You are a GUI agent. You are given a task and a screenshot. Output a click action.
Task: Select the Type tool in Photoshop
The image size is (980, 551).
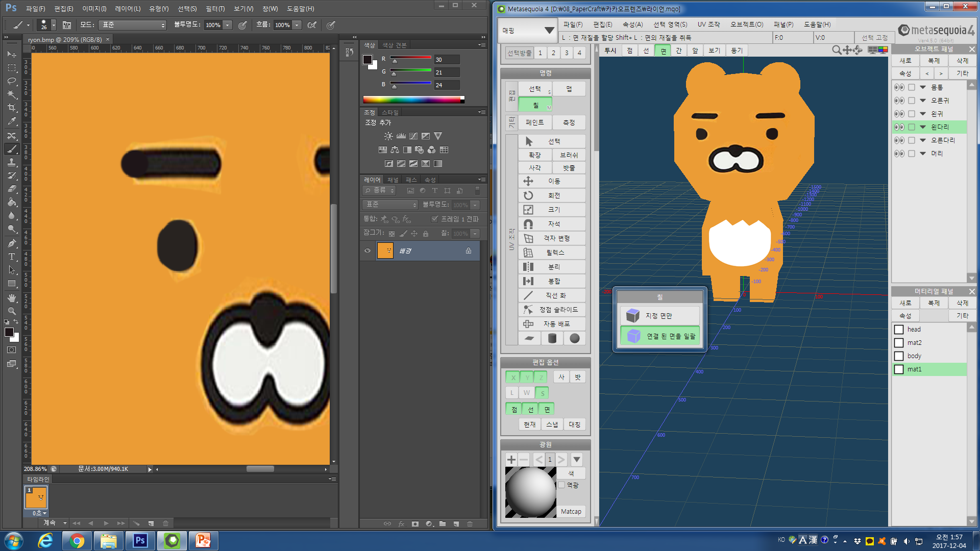coord(12,257)
